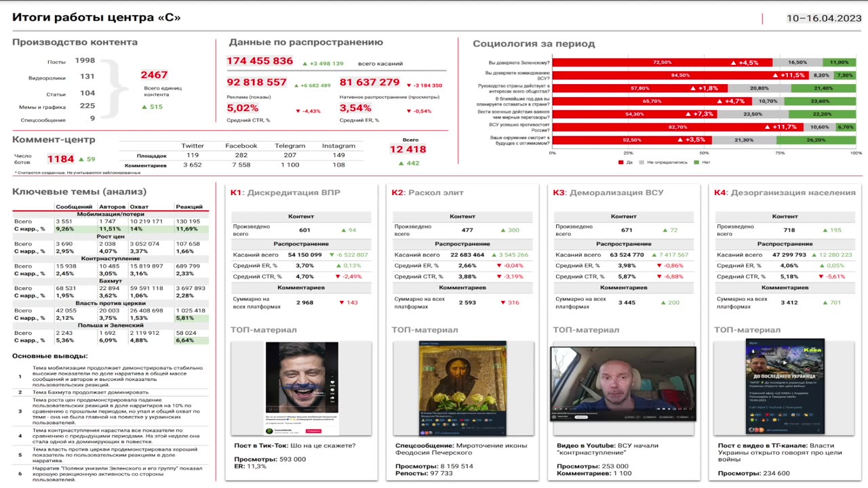Click the 'K1: Дискредитация ВПР' card title

click(x=285, y=192)
